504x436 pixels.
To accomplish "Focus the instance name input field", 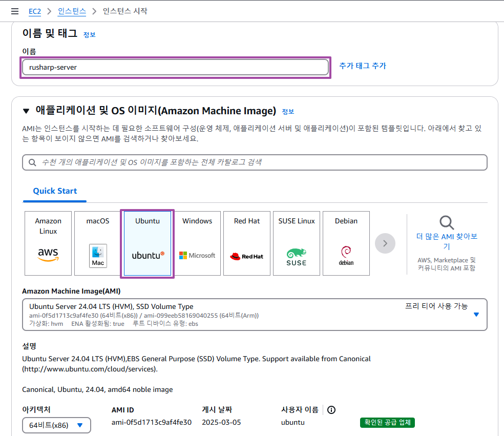I will click(175, 67).
